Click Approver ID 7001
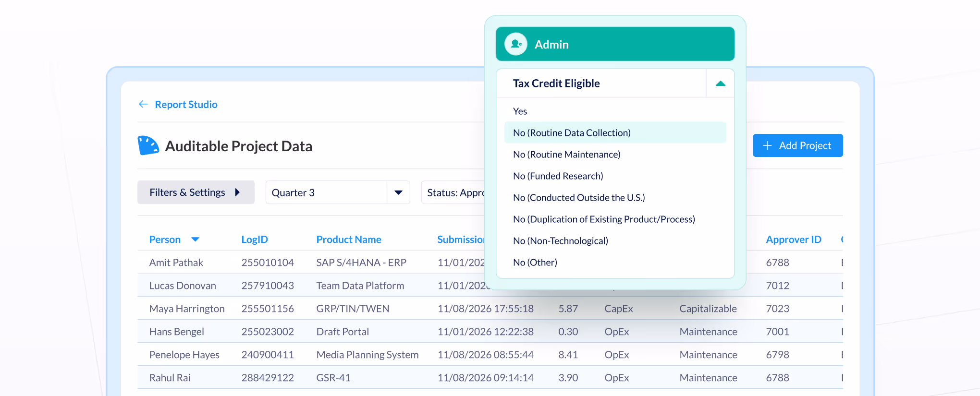The image size is (980, 396). point(777,332)
